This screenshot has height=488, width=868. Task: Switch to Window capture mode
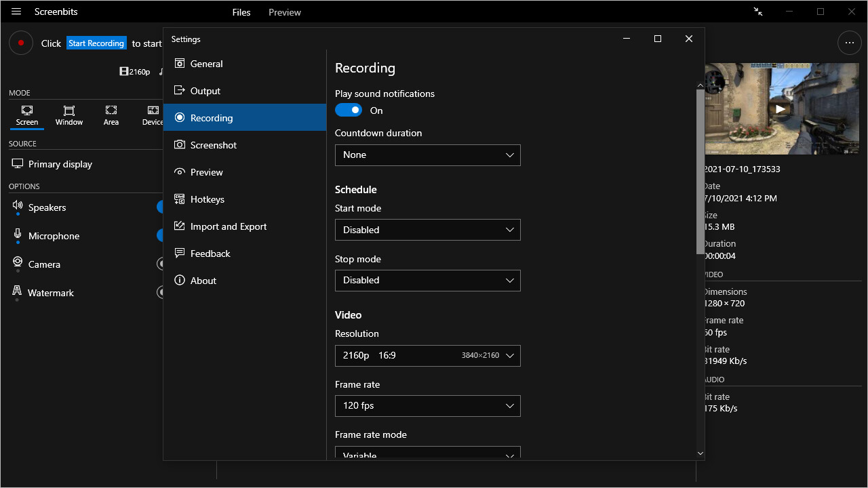68,115
